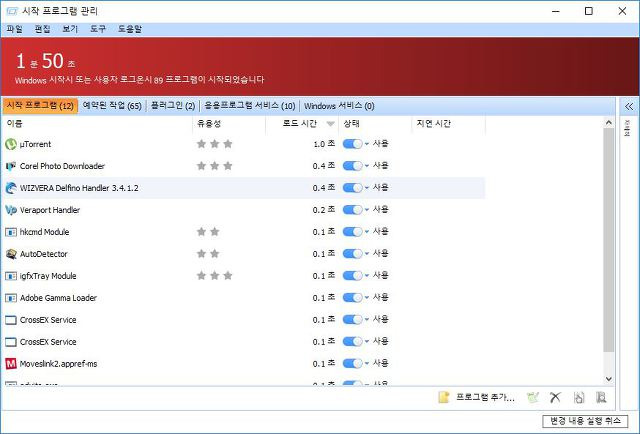
Task: Click the 변경 내용 실행 취소 button
Action: point(585,421)
